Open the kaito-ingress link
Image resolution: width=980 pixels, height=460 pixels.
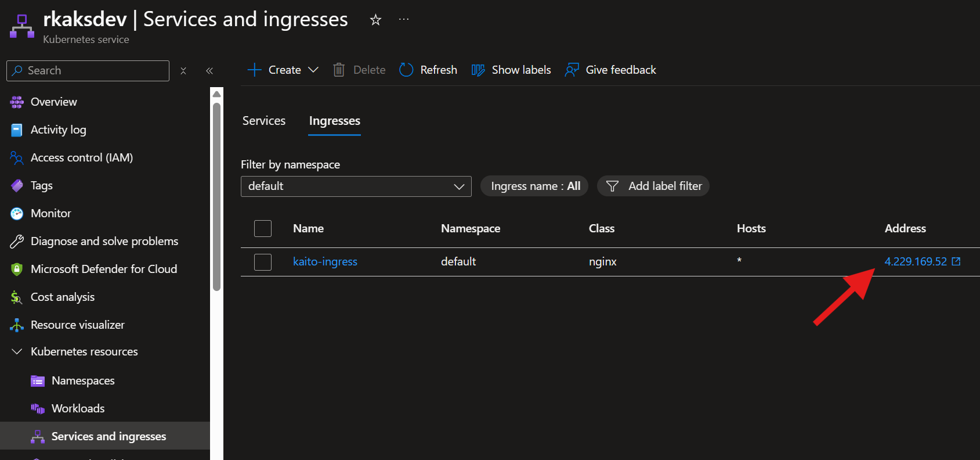325,262
